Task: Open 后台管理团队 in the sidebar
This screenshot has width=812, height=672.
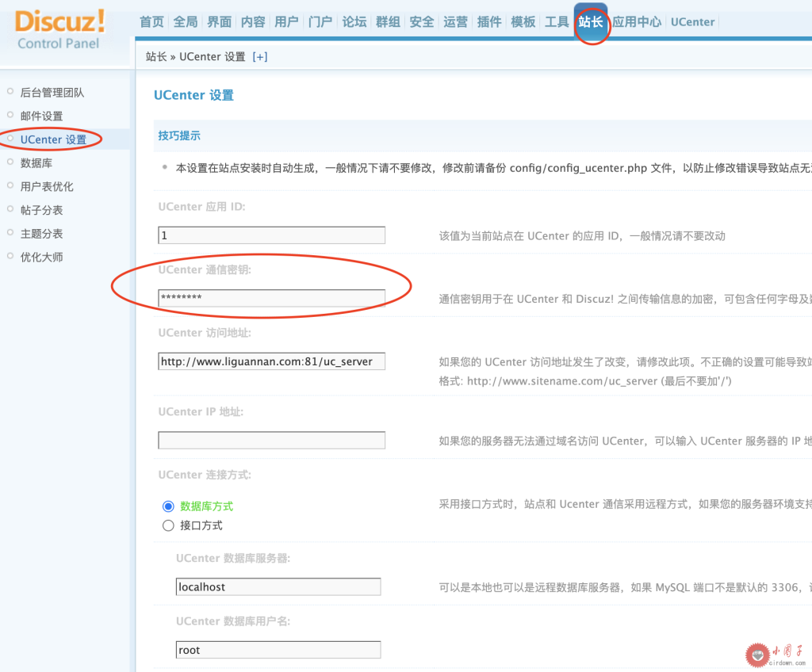Action: point(52,93)
